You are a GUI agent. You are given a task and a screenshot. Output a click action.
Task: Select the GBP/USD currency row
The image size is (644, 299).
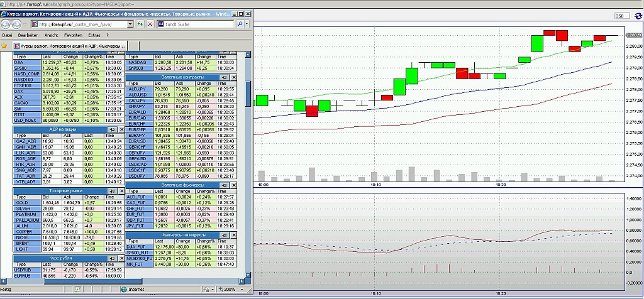coord(181,158)
